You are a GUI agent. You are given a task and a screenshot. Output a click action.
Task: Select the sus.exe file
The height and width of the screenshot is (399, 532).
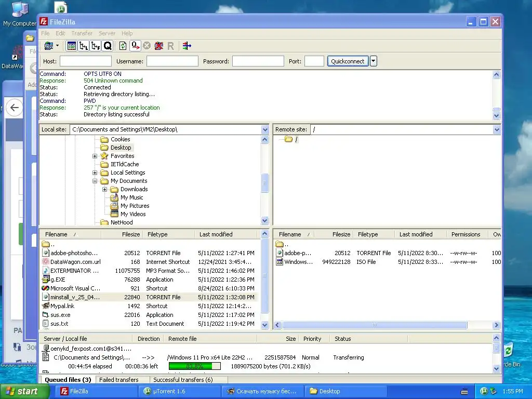tap(149, 315)
